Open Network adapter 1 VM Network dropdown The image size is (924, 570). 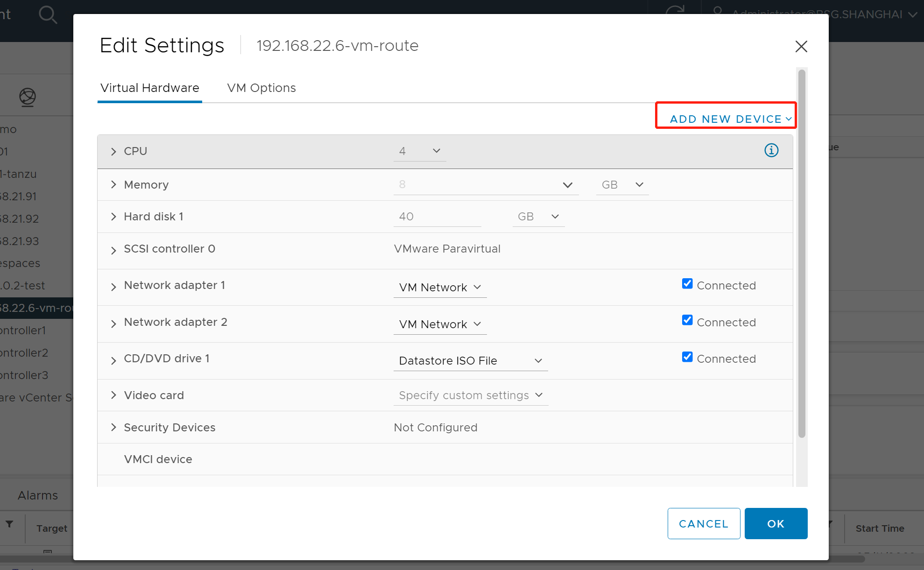pyautogui.click(x=440, y=288)
